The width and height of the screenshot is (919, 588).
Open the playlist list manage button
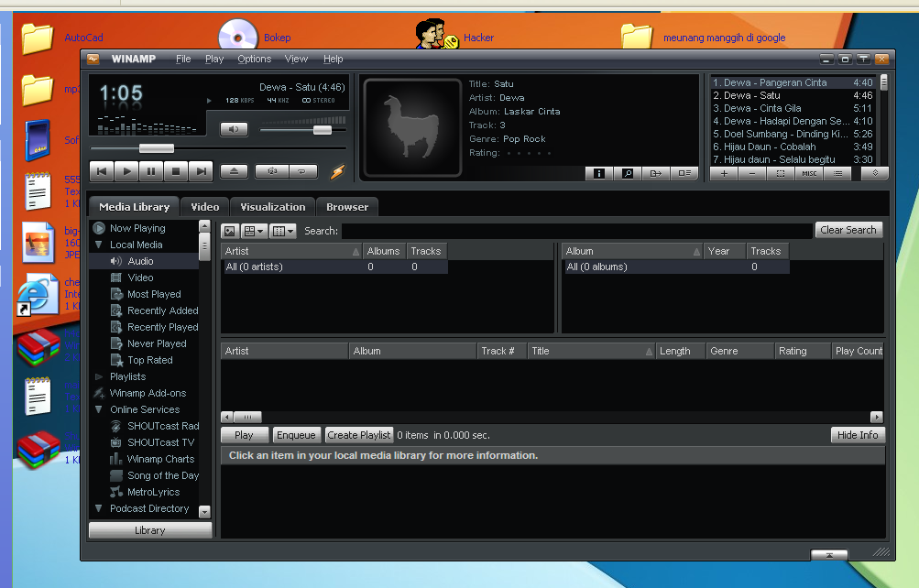pos(837,173)
